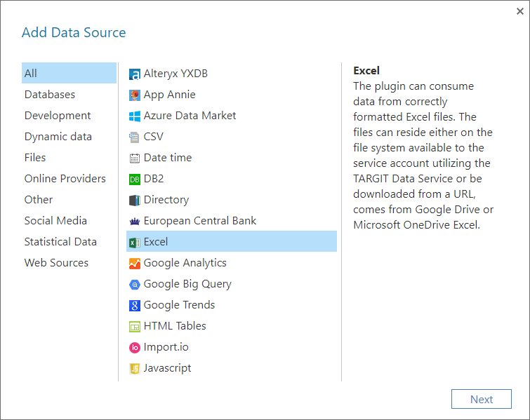Select the All category
Viewport: 530px width, 420px height.
pyautogui.click(x=69, y=73)
